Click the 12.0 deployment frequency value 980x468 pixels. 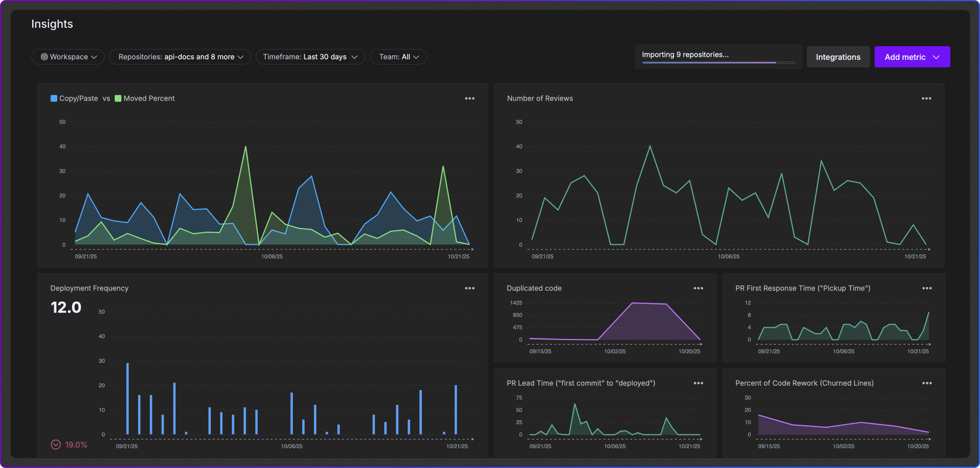[66, 308]
